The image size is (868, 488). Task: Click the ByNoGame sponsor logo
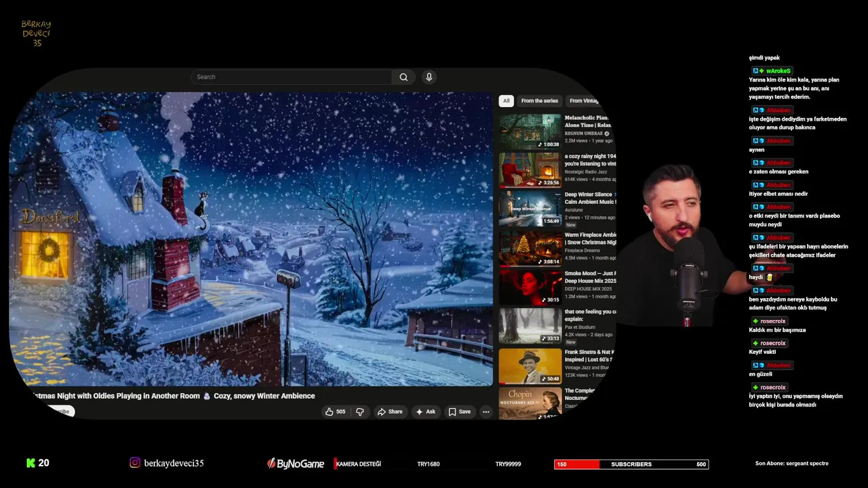[295, 464]
